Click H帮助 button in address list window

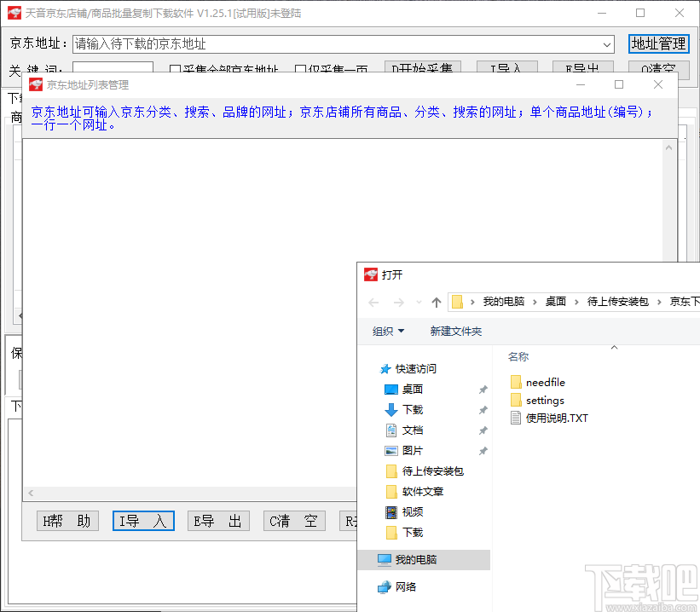pyautogui.click(x=67, y=521)
